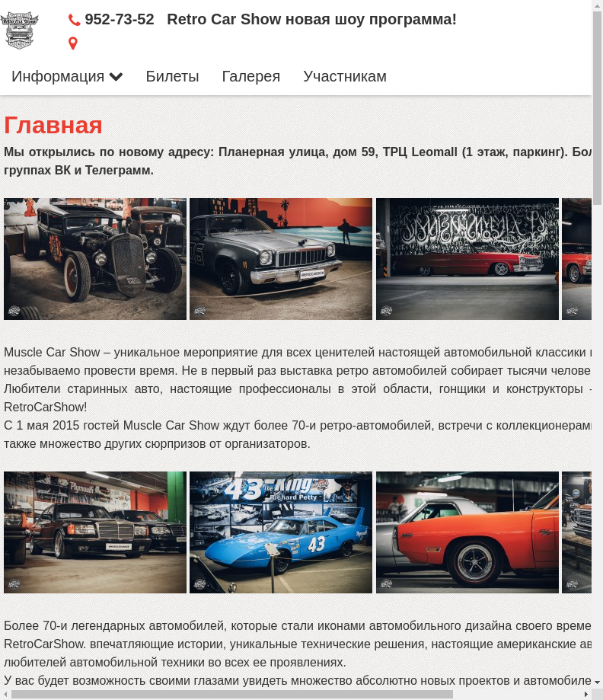Open the orange Dodge R/T photo

point(467,532)
